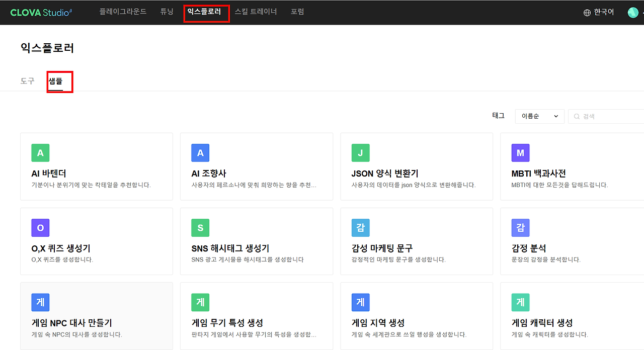Click the green S icon for SNS 해시태그 생성기
The height and width of the screenshot is (350, 644).
tap(200, 228)
